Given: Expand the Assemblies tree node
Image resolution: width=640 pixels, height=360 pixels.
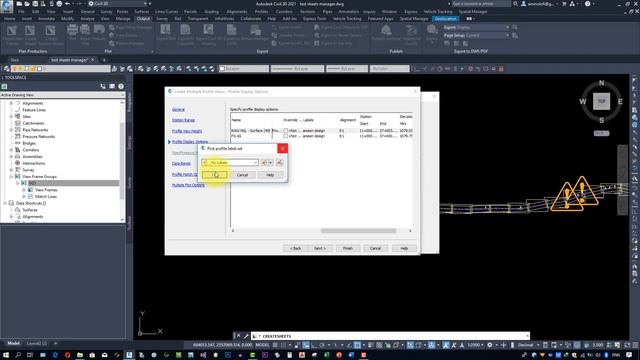Looking at the screenshot, I should [11, 157].
